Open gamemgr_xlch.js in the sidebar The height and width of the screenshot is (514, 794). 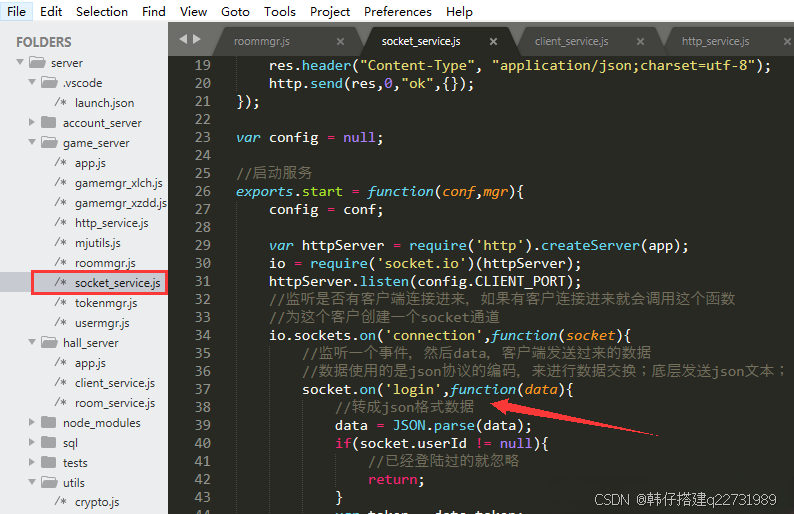(x=118, y=183)
